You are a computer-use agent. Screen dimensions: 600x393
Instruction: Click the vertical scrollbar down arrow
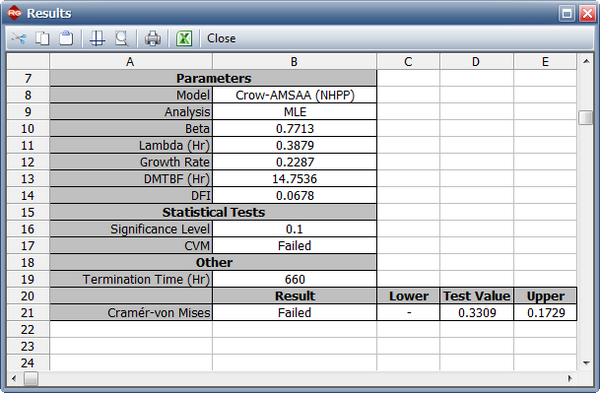pos(586,363)
